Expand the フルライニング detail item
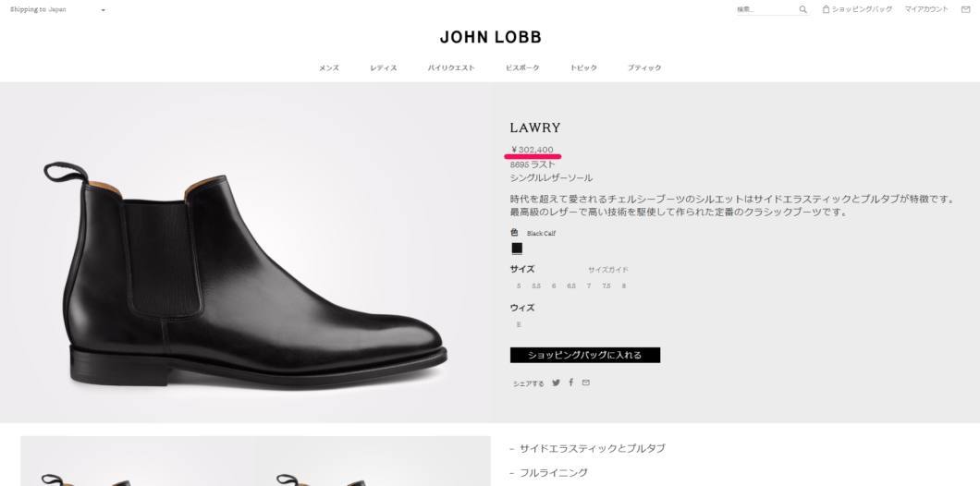Image resolution: width=980 pixels, height=486 pixels. pyautogui.click(x=549, y=473)
